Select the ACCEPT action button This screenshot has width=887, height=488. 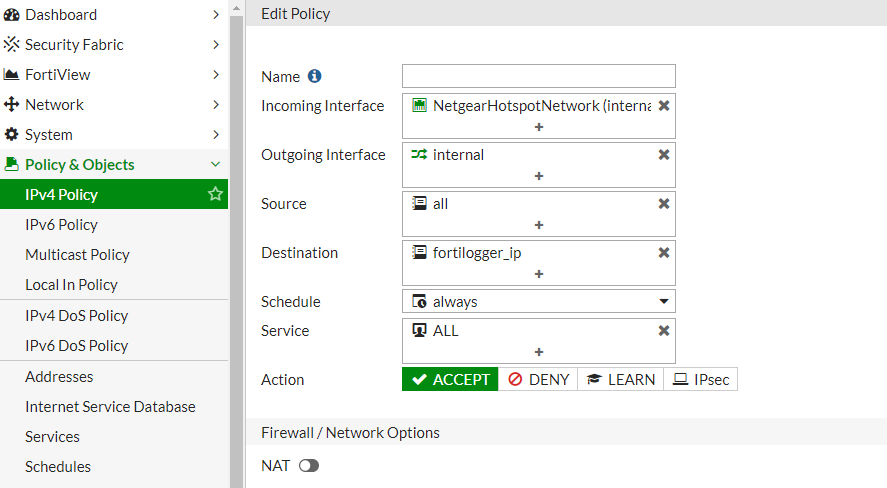[x=450, y=379]
